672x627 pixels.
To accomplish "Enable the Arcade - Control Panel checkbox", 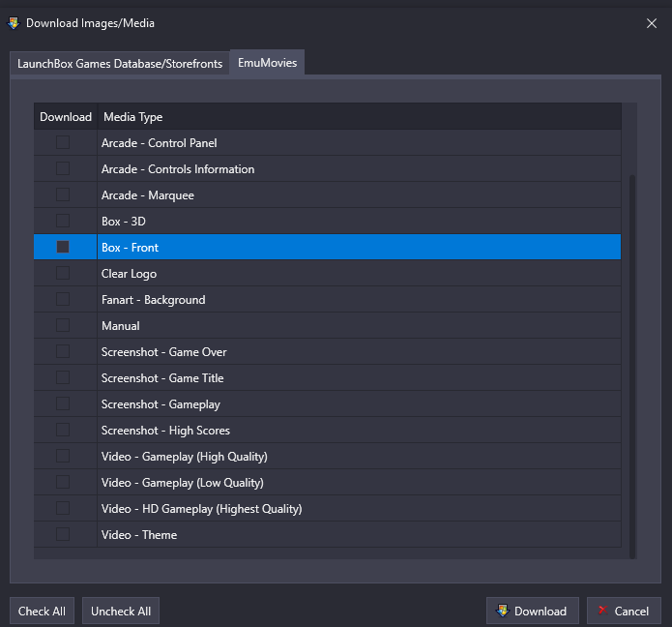I will click(63, 142).
